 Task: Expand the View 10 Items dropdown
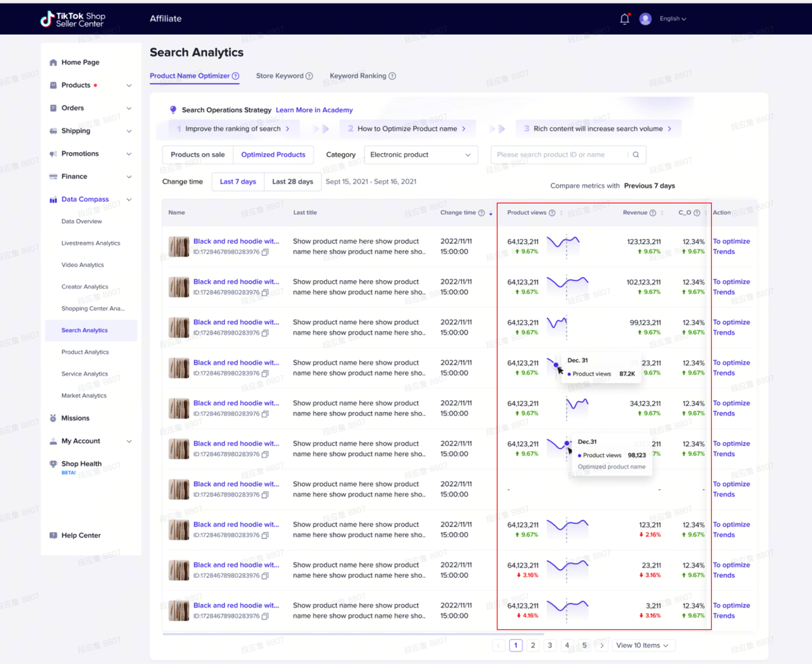(x=643, y=646)
